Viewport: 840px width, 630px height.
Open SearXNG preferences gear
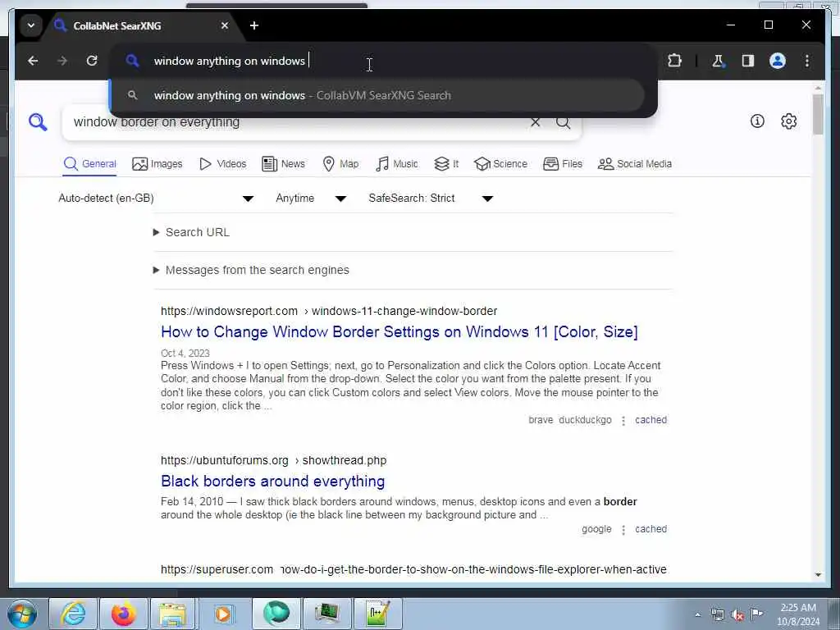click(x=788, y=121)
